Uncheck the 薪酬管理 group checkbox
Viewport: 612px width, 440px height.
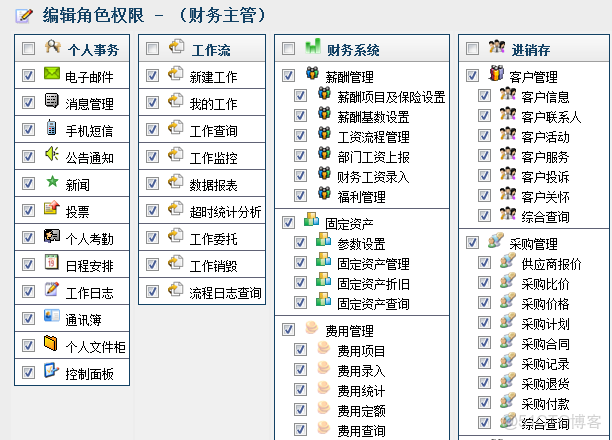point(288,75)
